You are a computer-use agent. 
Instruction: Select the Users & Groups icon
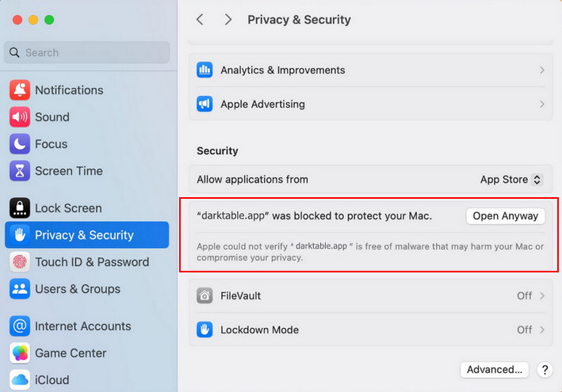click(x=20, y=289)
